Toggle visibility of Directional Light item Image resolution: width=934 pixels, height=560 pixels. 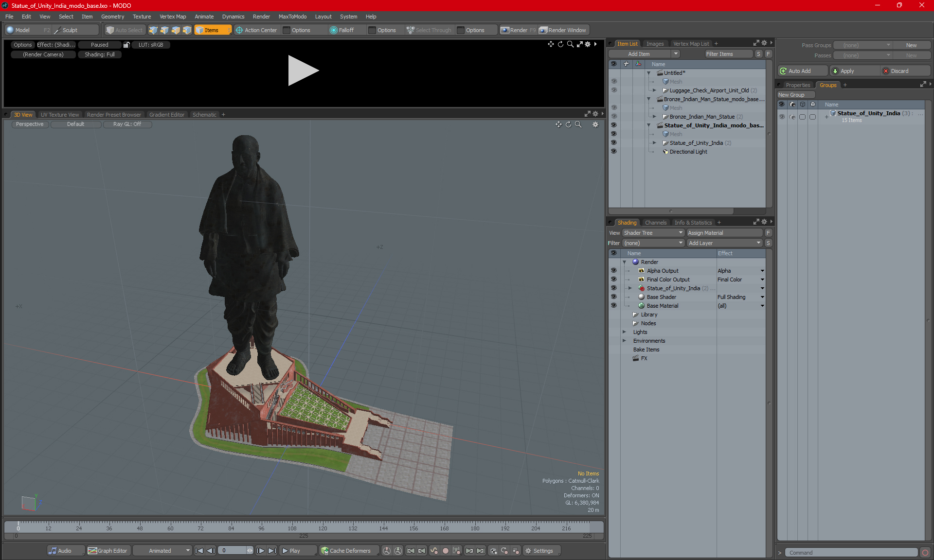click(x=614, y=152)
